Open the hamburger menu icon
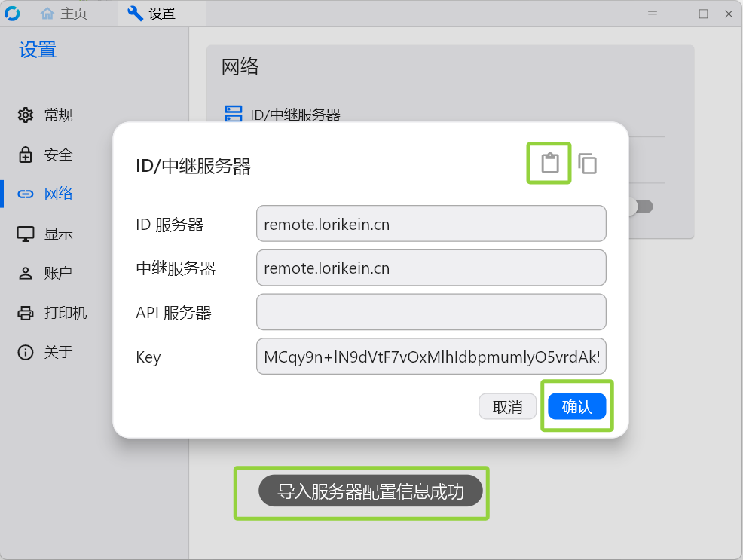The height and width of the screenshot is (560, 743). pyautogui.click(x=653, y=14)
